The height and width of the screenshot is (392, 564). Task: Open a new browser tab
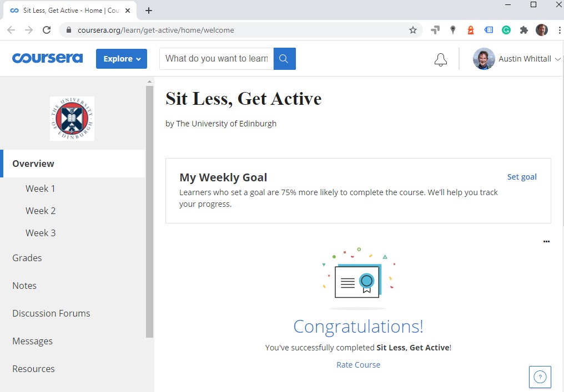[x=149, y=11]
